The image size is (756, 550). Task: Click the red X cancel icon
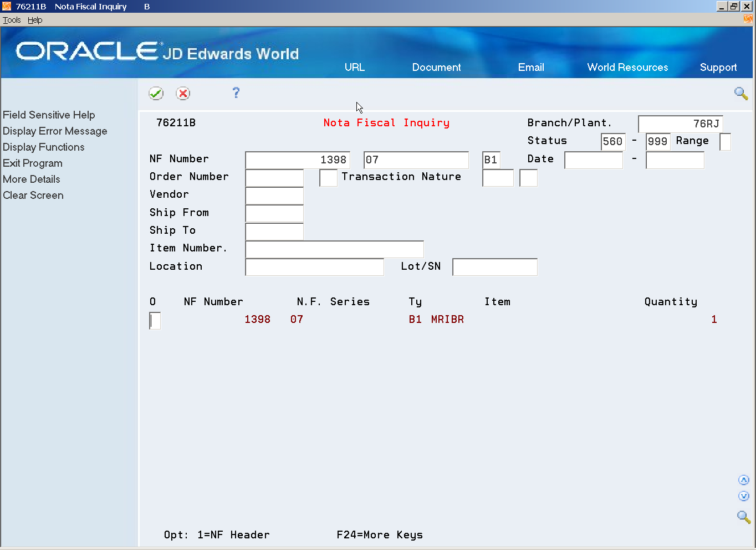click(x=183, y=94)
